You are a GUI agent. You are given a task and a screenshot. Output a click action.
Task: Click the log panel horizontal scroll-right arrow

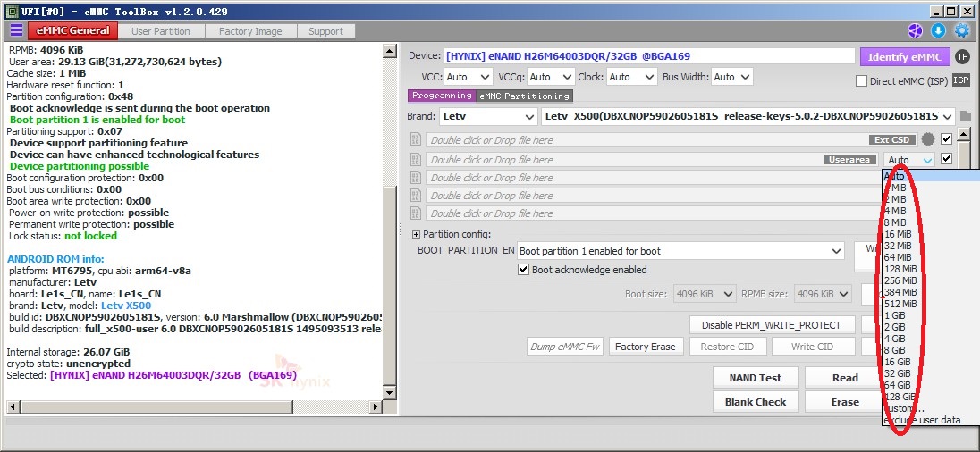pyautogui.click(x=376, y=407)
